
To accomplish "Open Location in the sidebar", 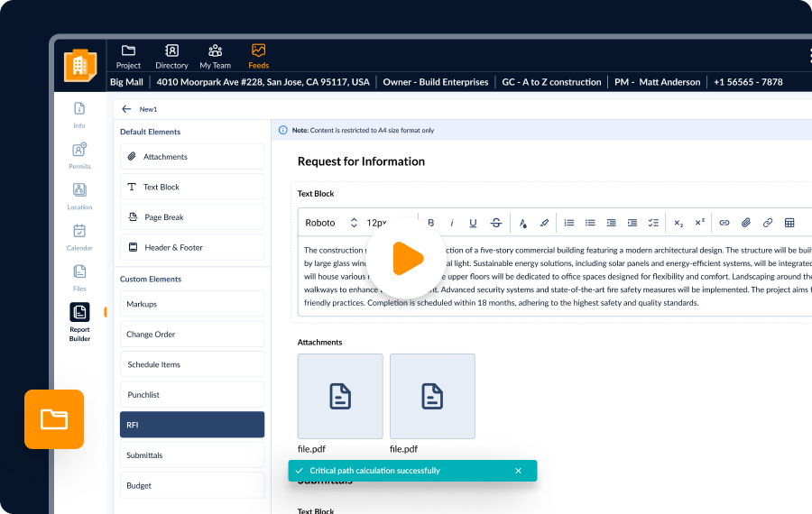I will [x=79, y=197].
